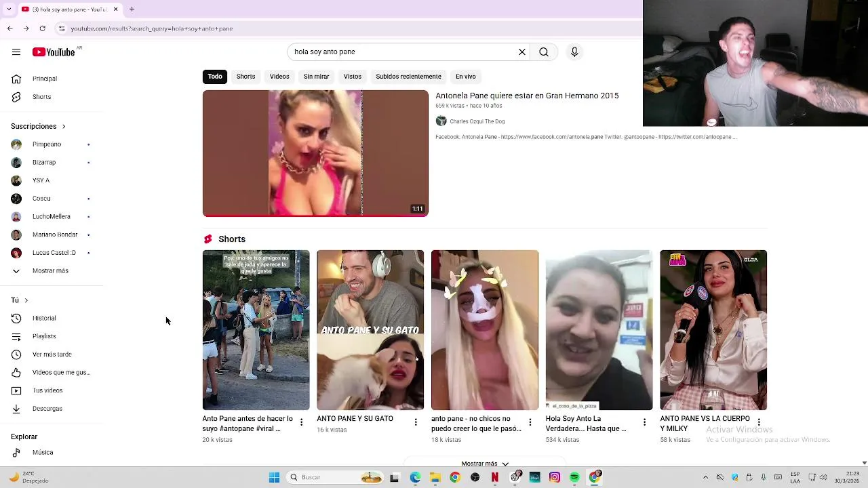Open Spotify from the taskbar

click(x=574, y=477)
